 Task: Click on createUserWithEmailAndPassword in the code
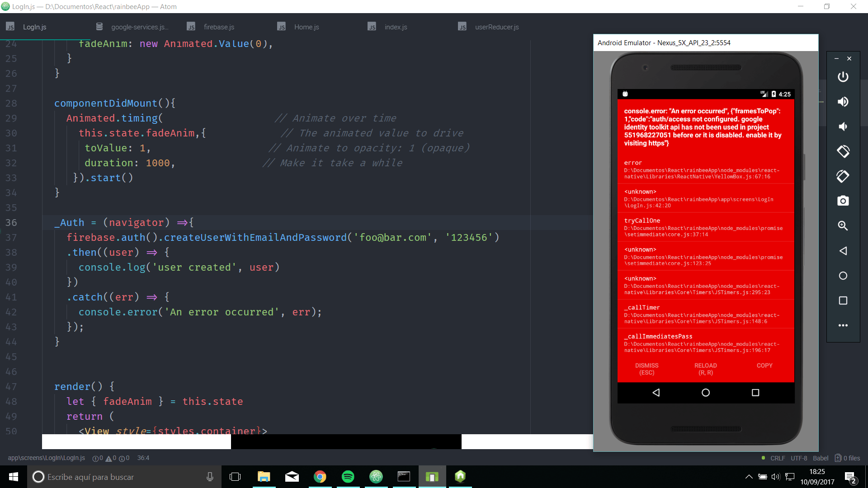pyautogui.click(x=255, y=238)
